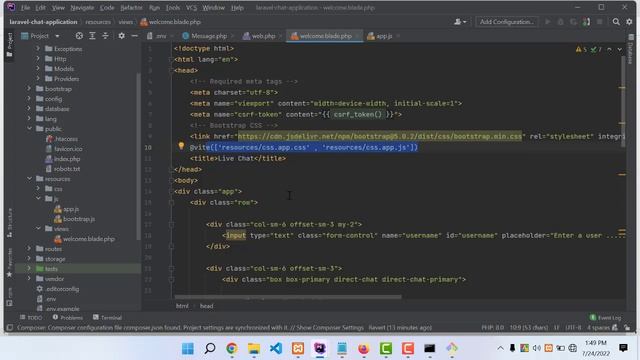Collapse the js folder
This screenshot has height=360, width=640.
pyautogui.click(x=38, y=199)
